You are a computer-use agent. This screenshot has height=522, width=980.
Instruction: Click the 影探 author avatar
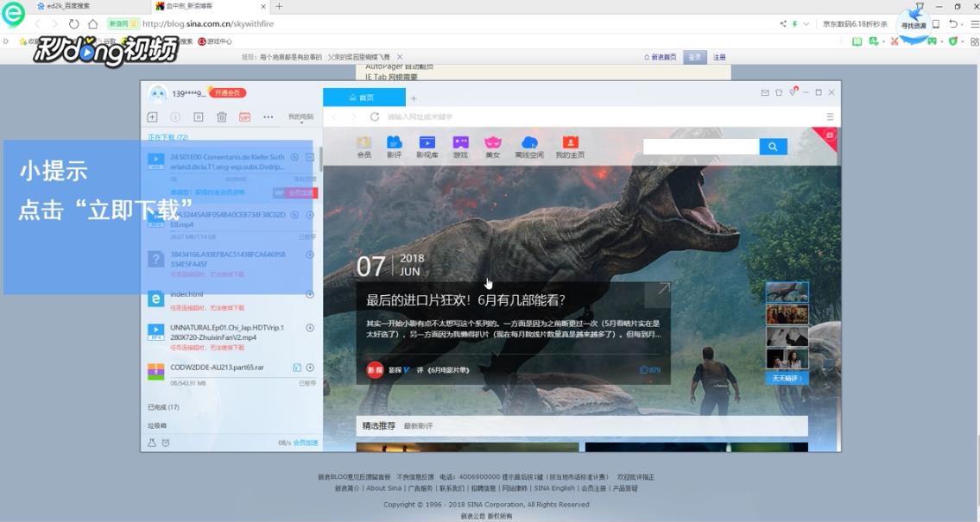375,369
